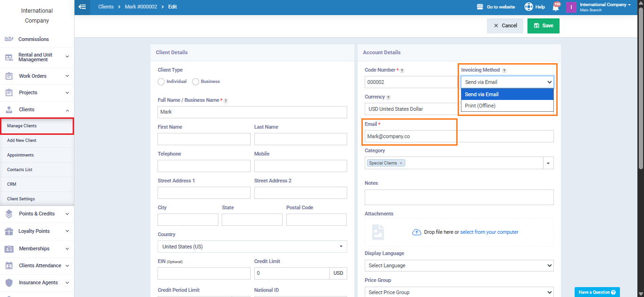Click the Invoicing Method help question icon
This screenshot has width=644, height=297.
504,70
